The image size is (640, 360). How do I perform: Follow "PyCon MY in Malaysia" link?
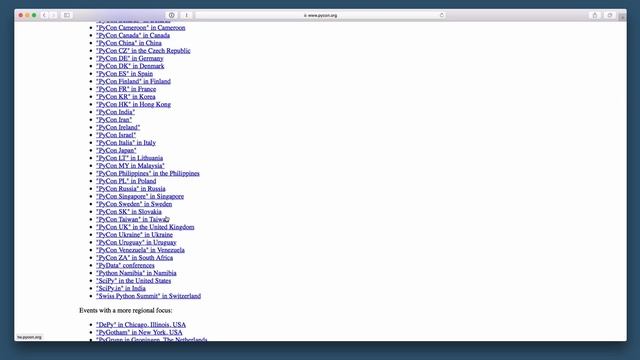(x=130, y=166)
